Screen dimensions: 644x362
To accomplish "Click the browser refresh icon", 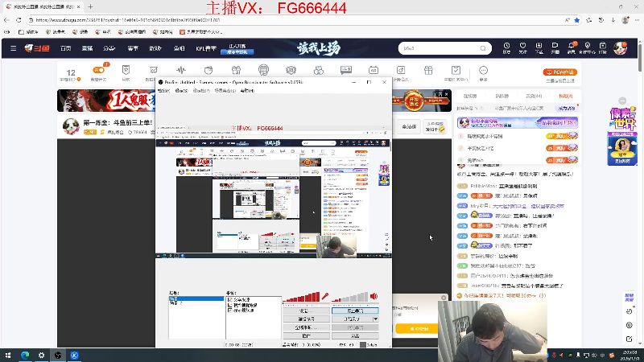I will 19,19.
